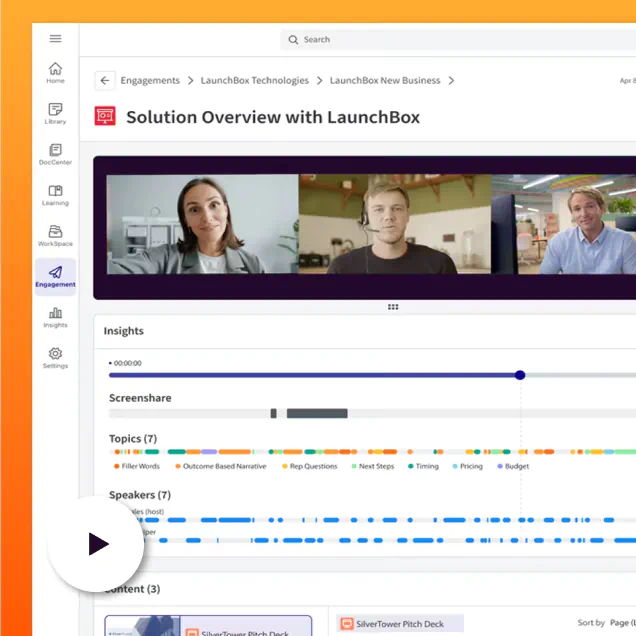
Task: Open the Library section
Action: coord(55,113)
